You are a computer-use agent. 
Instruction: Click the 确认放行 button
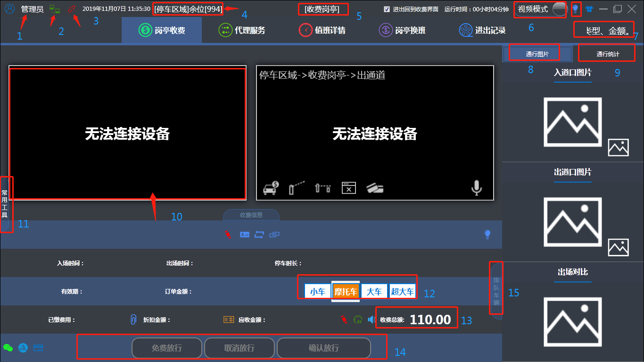pos(324,348)
